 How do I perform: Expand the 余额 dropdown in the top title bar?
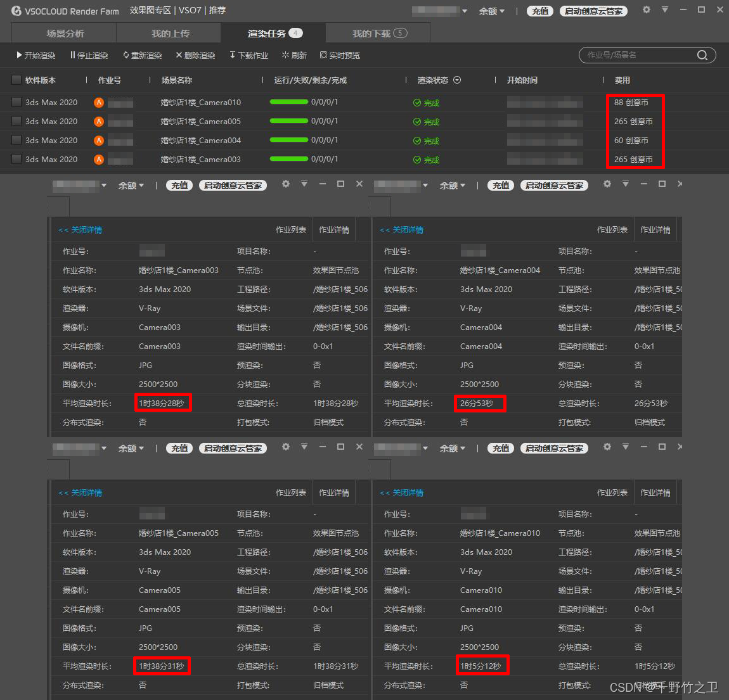(x=492, y=11)
